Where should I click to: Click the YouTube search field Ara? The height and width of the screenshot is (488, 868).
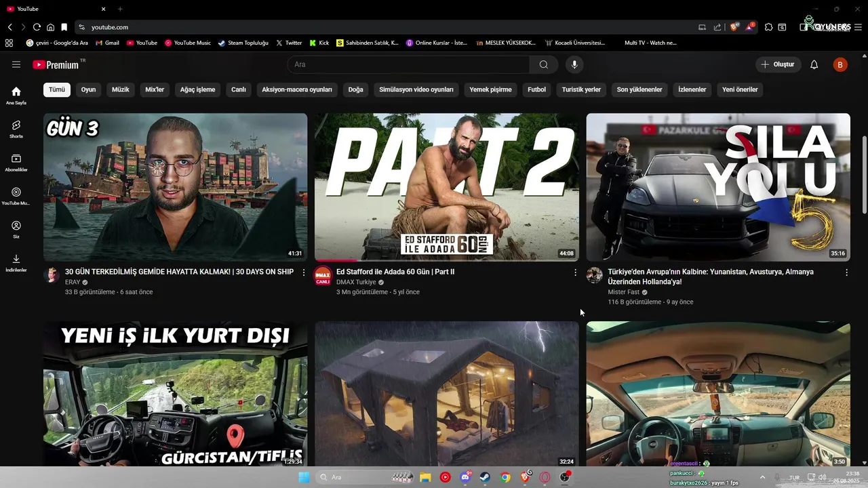(408, 64)
